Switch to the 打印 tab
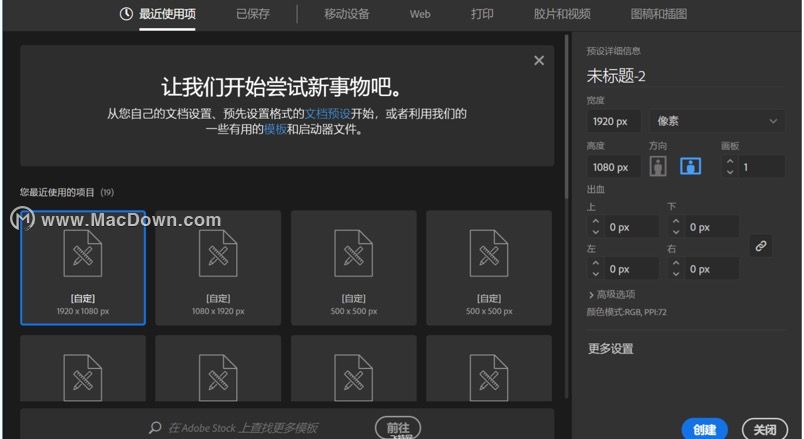This screenshot has width=804, height=439. pyautogui.click(x=482, y=14)
